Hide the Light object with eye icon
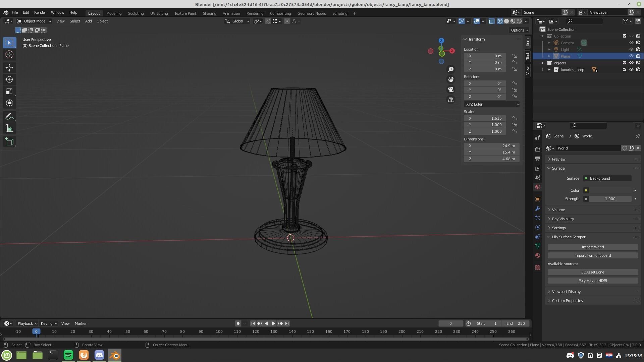644x362 pixels. [631, 49]
